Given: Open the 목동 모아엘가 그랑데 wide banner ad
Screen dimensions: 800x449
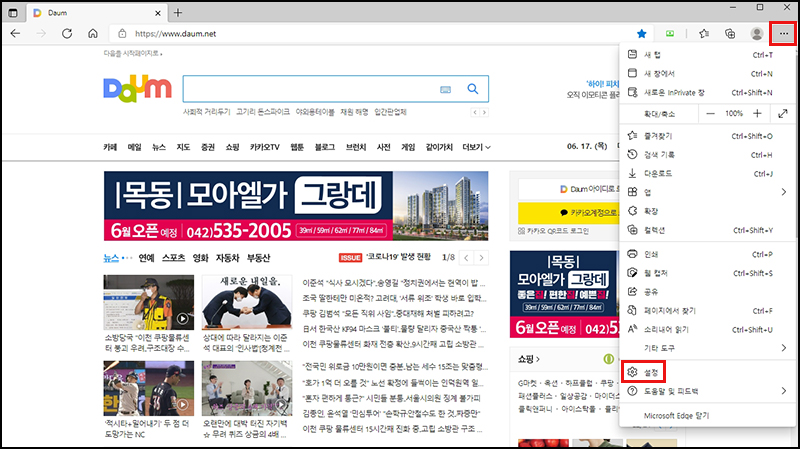Looking at the screenshot, I should (x=296, y=206).
